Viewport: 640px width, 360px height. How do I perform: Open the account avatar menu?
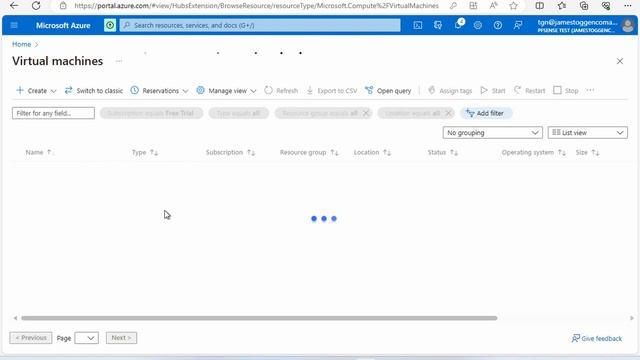[x=628, y=26]
